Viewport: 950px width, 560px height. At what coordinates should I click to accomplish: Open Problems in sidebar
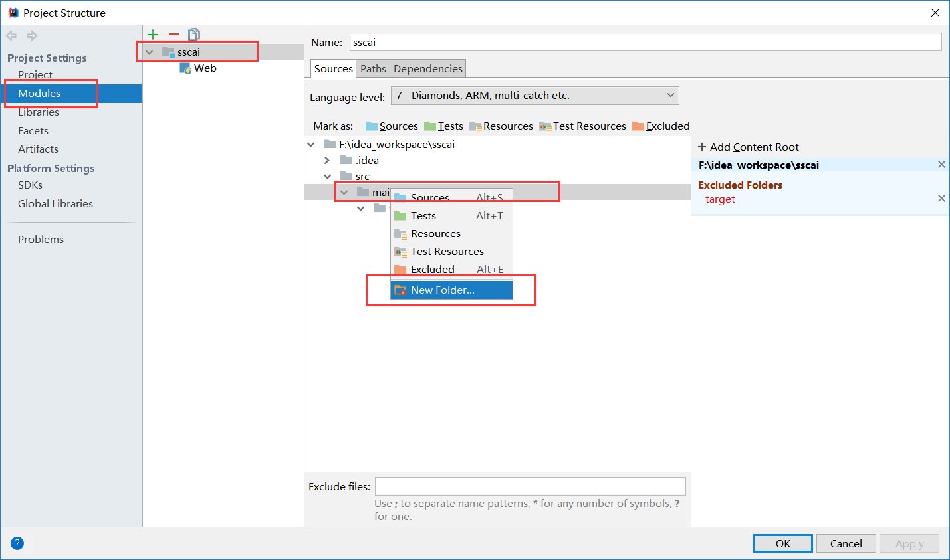41,240
